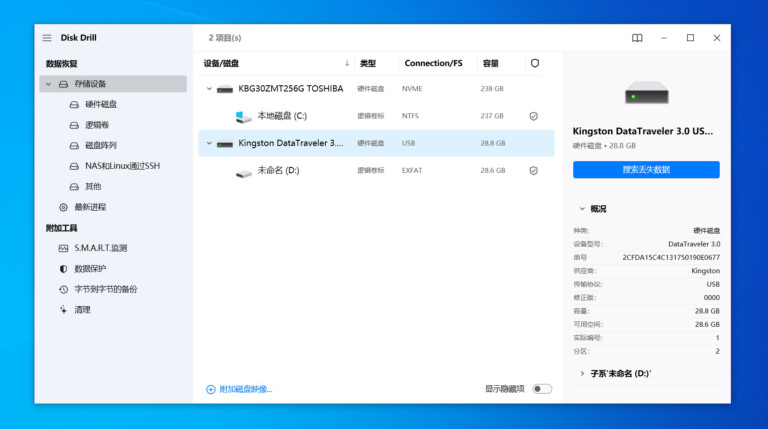Select the 本地磁盘 (C:) row
Image resolution: width=768 pixels, height=429 pixels.
click(376, 116)
